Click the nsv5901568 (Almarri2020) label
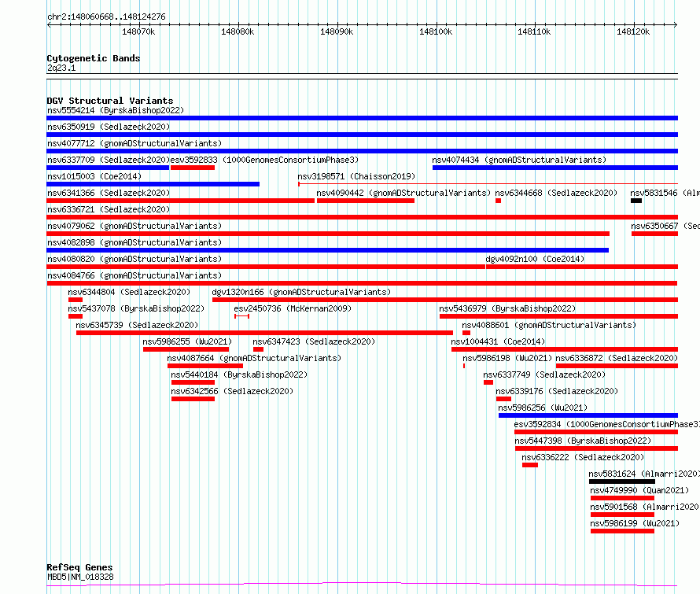 (645, 507)
